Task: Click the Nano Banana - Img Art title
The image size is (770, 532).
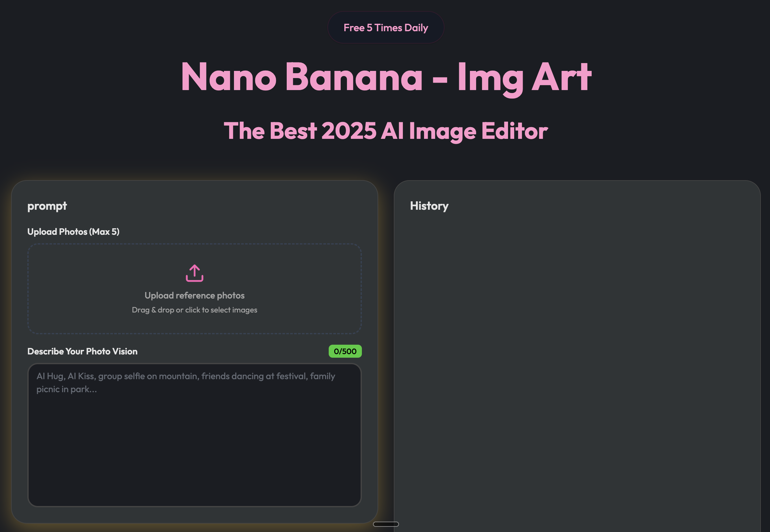Action: tap(385, 77)
